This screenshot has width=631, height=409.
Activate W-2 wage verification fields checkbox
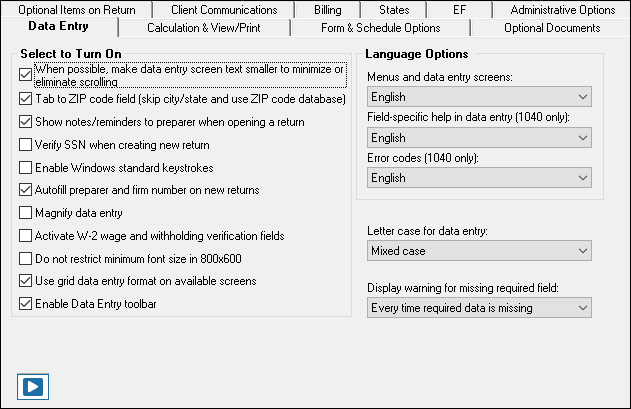pos(26,236)
